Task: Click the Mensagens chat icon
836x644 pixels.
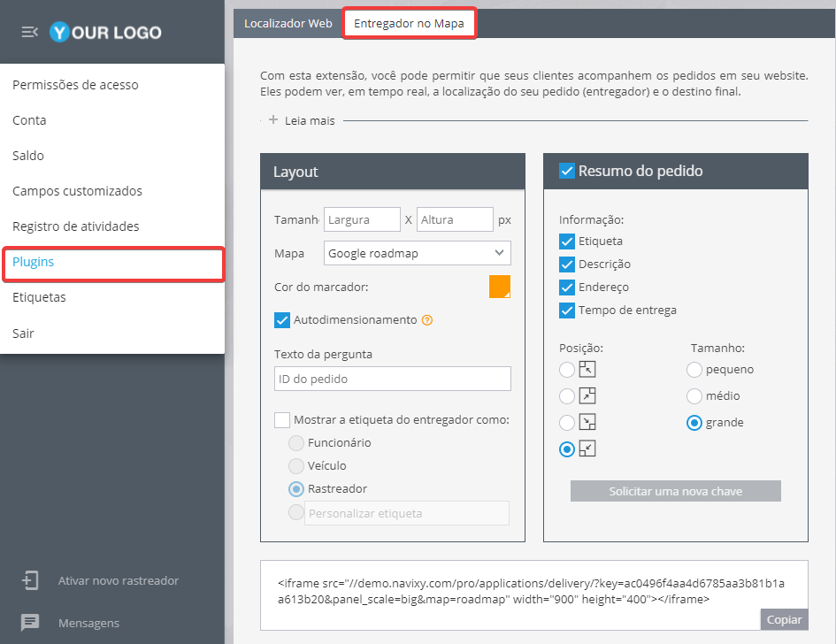Action: 30,622
